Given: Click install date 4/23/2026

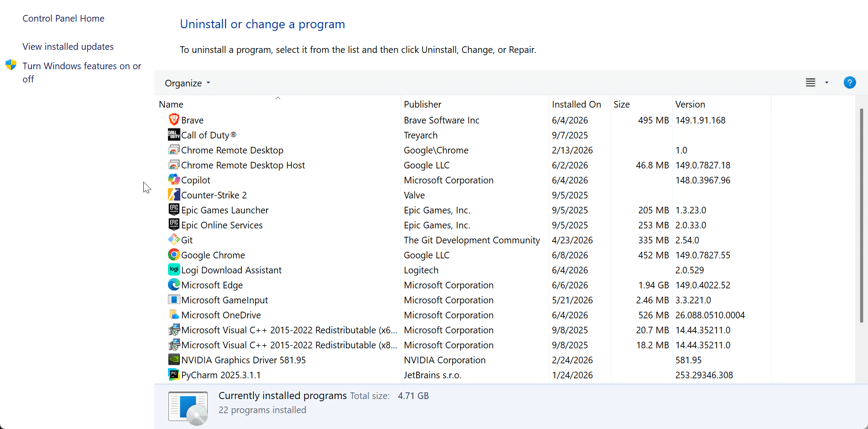Looking at the screenshot, I should click(572, 240).
